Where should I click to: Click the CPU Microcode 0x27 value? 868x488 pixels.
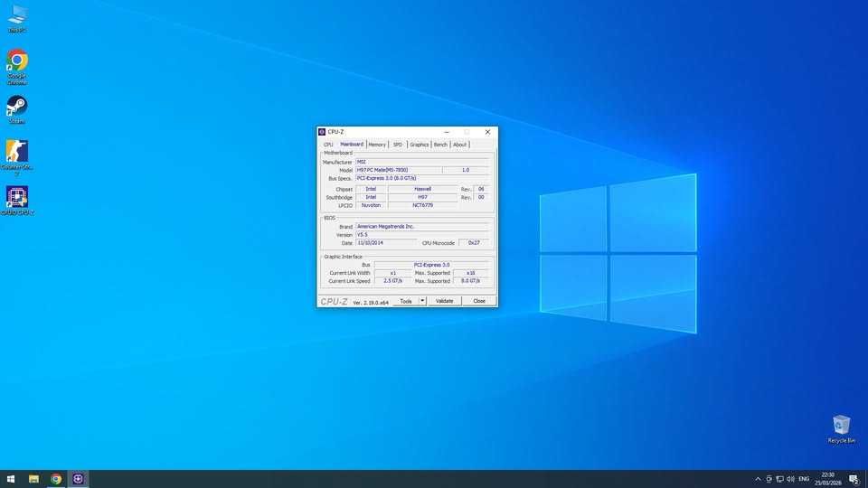[474, 242]
